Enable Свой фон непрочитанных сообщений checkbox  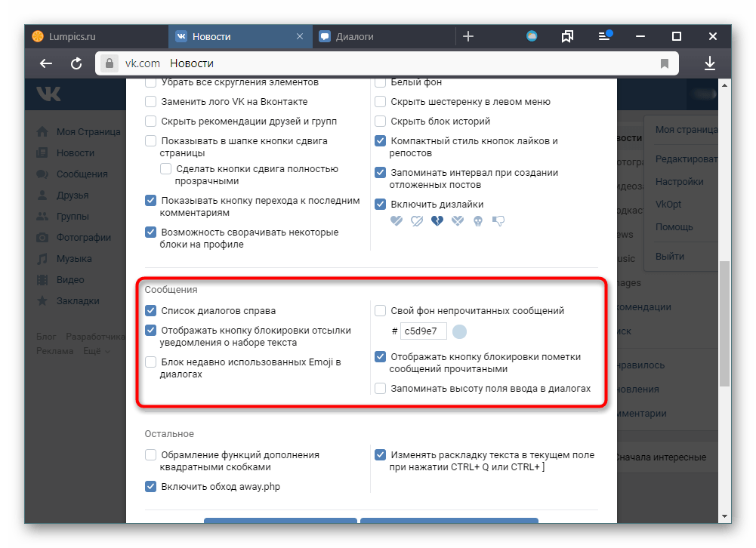[x=380, y=310]
